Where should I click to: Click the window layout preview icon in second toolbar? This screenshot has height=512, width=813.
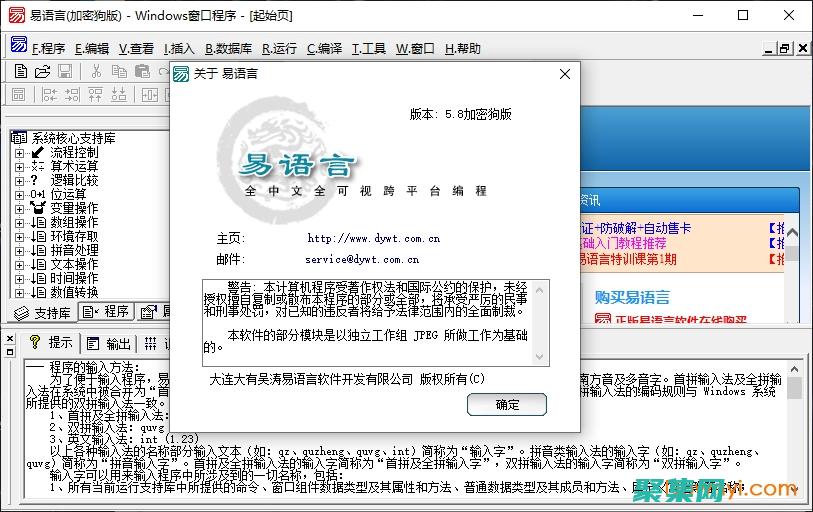[x=19, y=94]
